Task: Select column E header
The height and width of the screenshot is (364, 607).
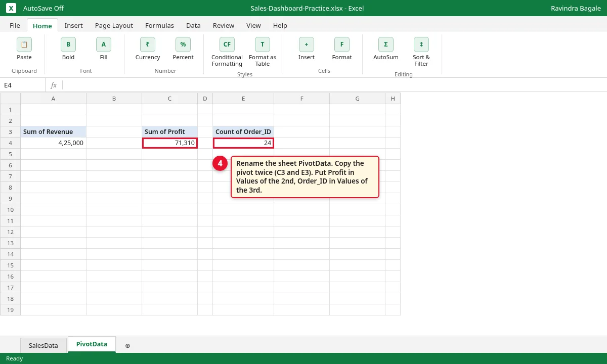Action: point(243,99)
